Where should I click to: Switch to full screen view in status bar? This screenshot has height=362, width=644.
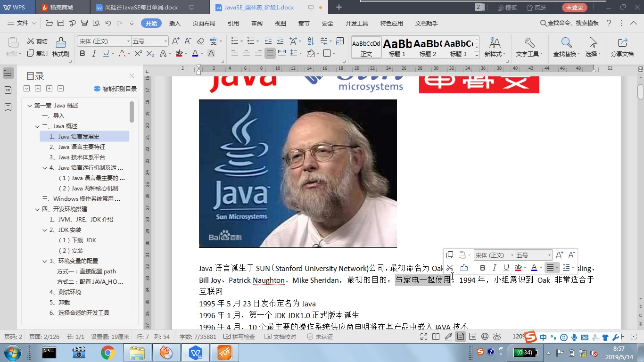point(424,337)
